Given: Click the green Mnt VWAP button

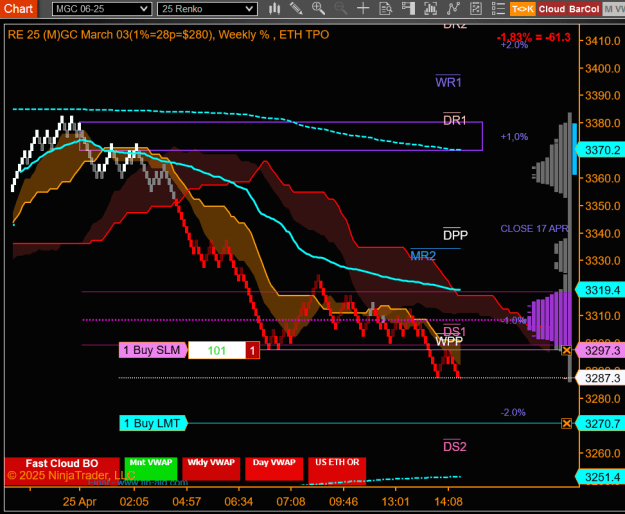Looking at the screenshot, I should click(151, 469).
